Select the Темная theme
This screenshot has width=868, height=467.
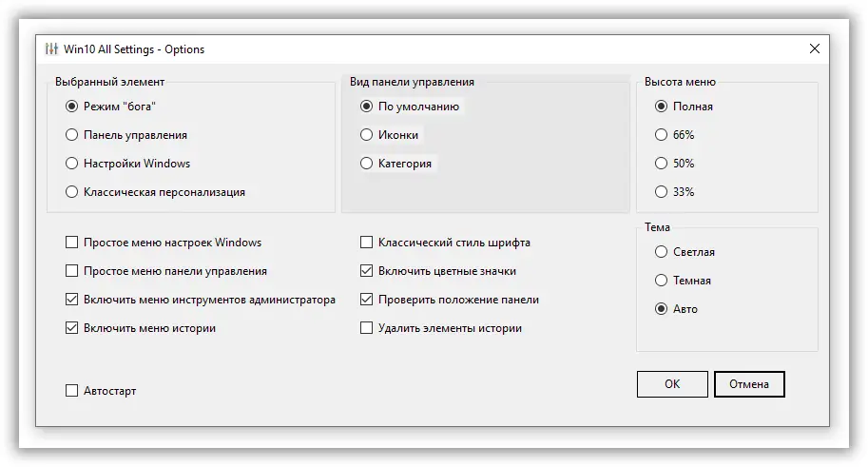(662, 281)
